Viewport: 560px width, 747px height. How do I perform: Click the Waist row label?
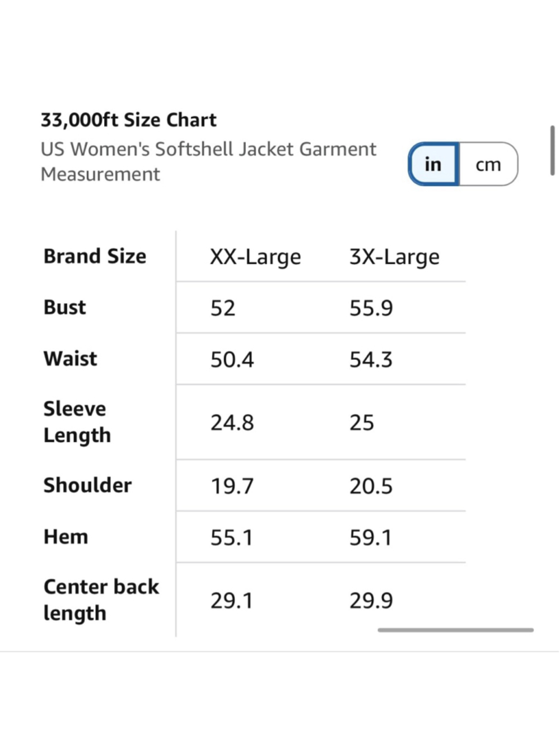pos(71,359)
